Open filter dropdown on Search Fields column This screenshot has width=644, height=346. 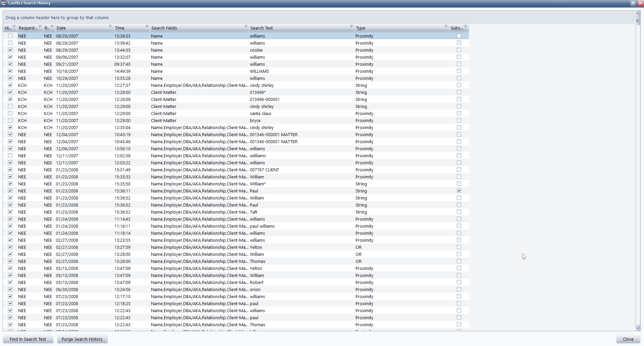coord(246,26)
